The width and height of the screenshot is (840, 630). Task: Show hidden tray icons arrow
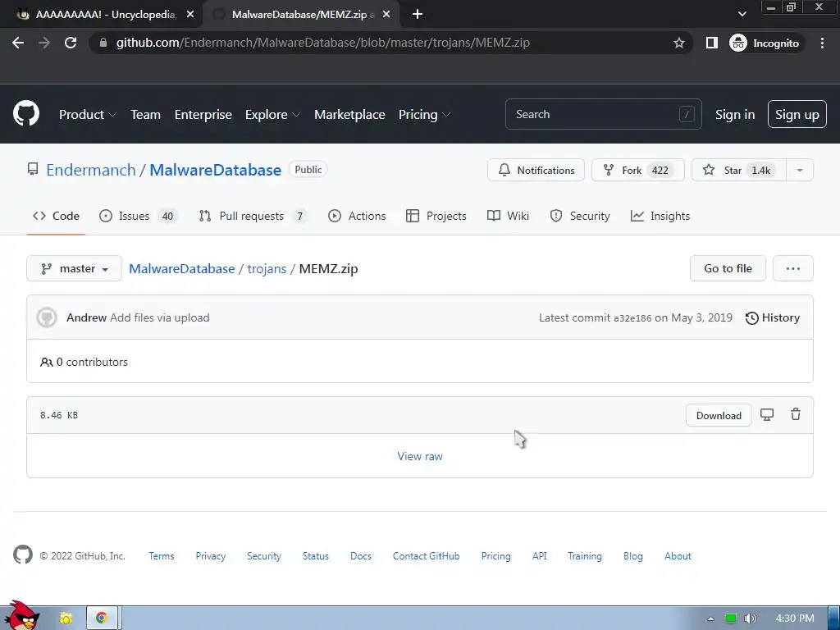(710, 619)
